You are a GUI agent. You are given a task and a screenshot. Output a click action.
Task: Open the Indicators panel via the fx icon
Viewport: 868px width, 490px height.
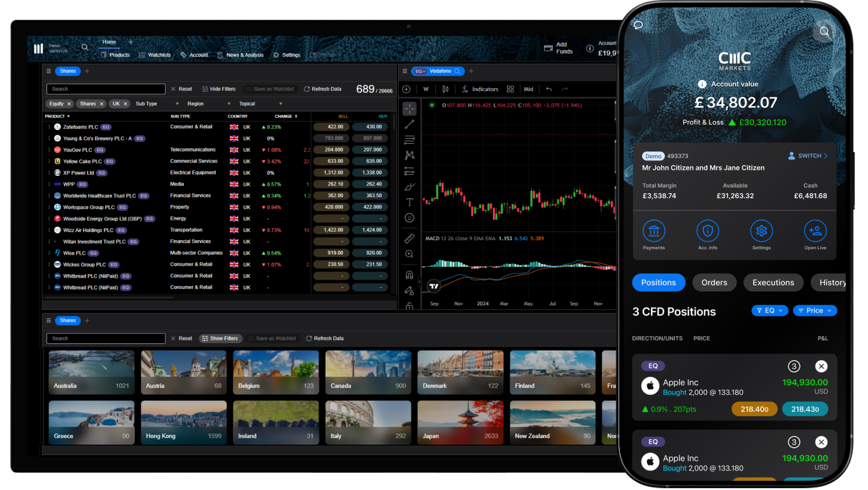coord(464,89)
